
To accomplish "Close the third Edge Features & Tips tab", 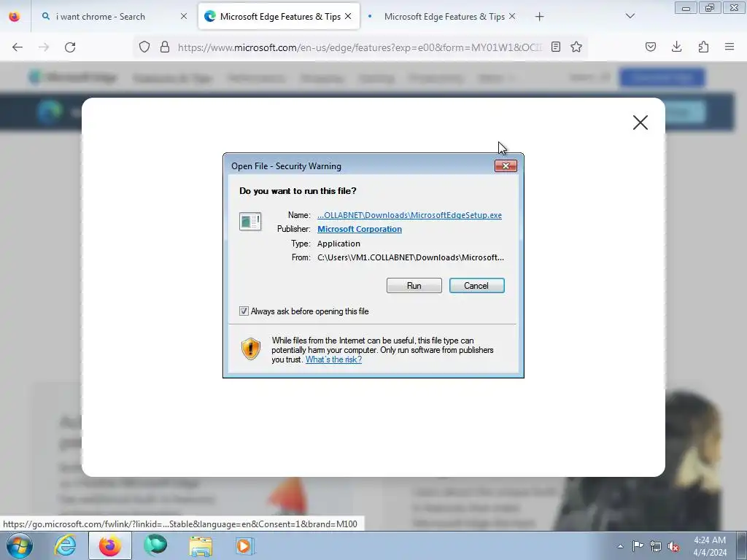I will (x=512, y=17).
